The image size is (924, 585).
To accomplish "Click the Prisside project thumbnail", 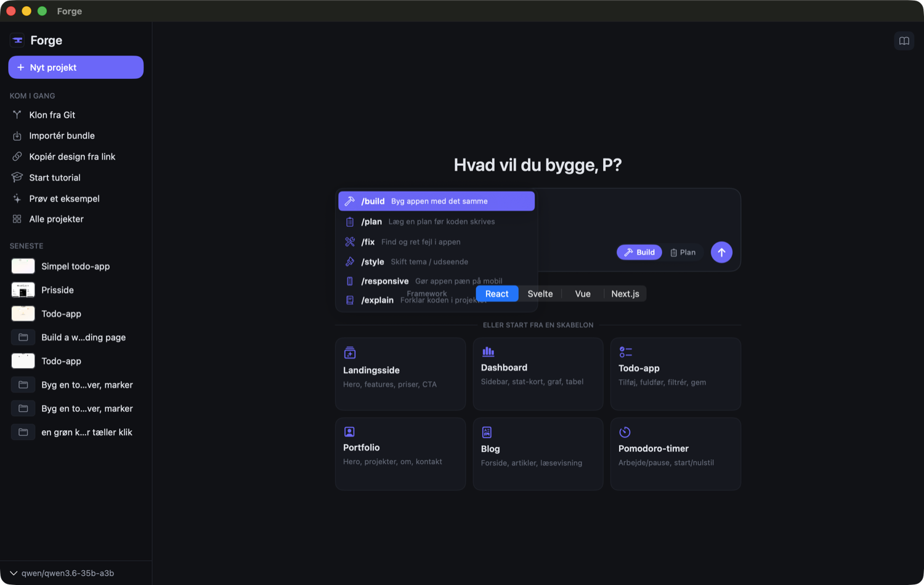I will (x=23, y=290).
